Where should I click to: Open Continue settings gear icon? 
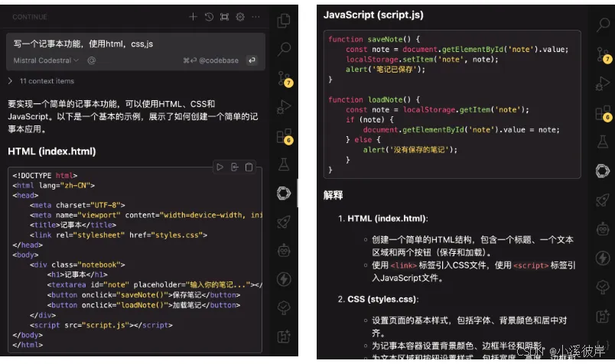[240, 17]
